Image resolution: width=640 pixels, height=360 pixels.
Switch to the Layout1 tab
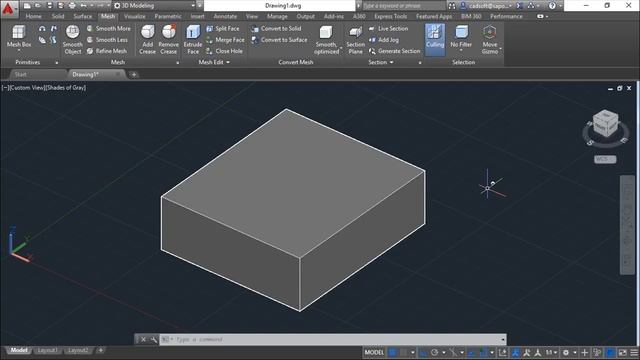coord(47,350)
